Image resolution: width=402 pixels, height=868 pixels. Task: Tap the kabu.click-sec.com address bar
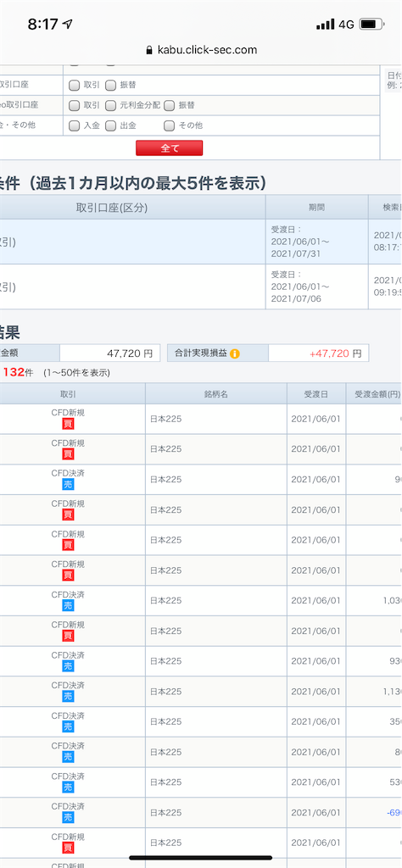coord(201,50)
